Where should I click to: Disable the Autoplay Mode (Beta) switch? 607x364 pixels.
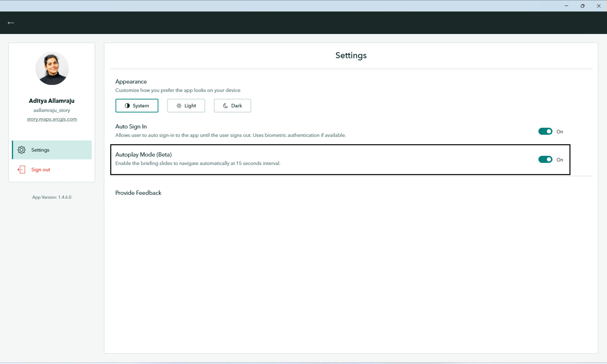pyautogui.click(x=545, y=160)
